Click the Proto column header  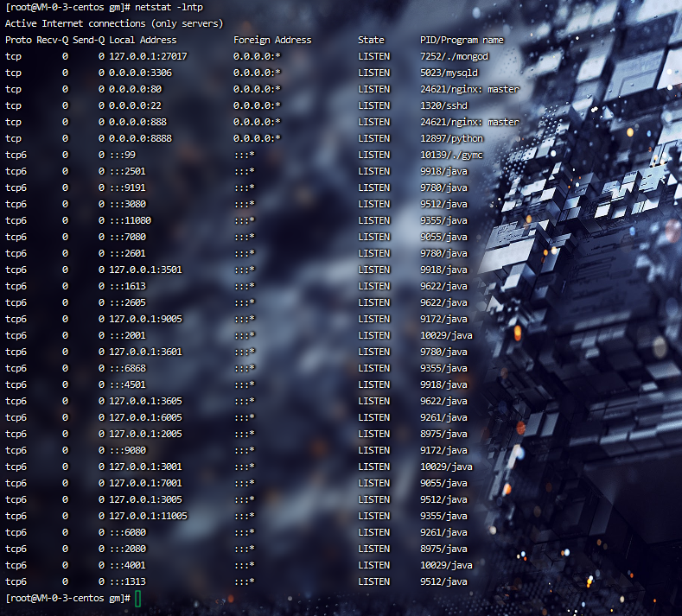coord(18,40)
